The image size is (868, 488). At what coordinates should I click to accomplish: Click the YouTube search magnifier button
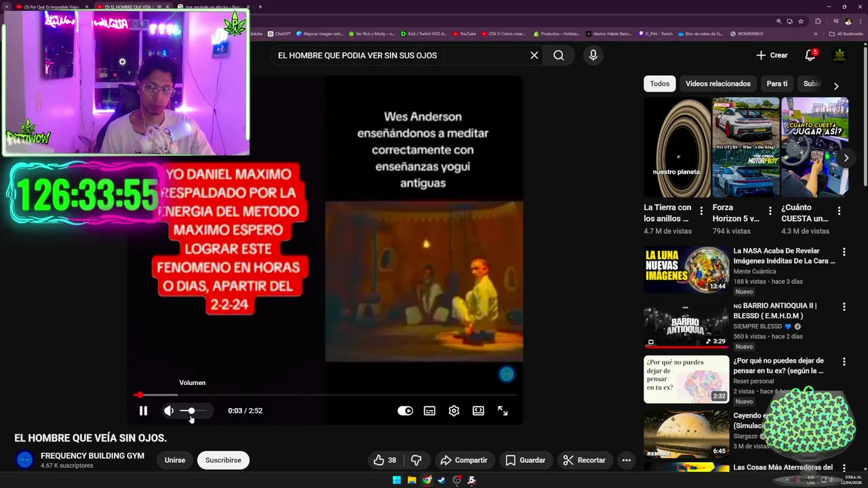(559, 56)
